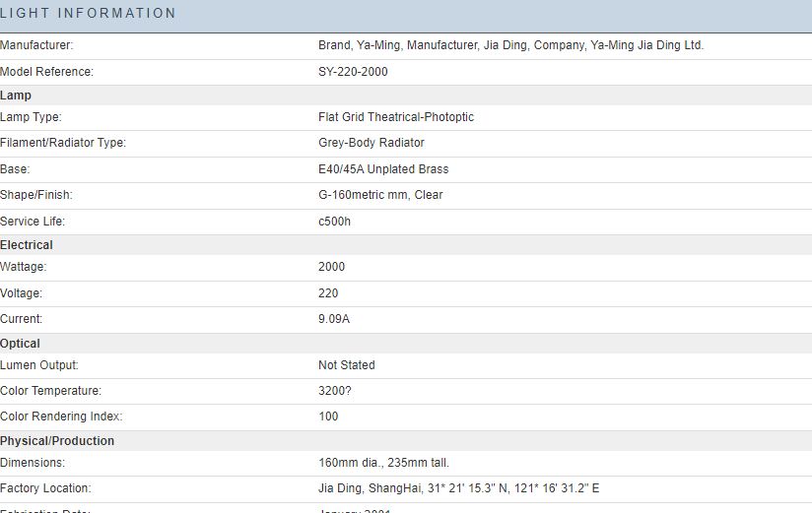
Task: Click the Electrical section heading
Action: (27, 245)
